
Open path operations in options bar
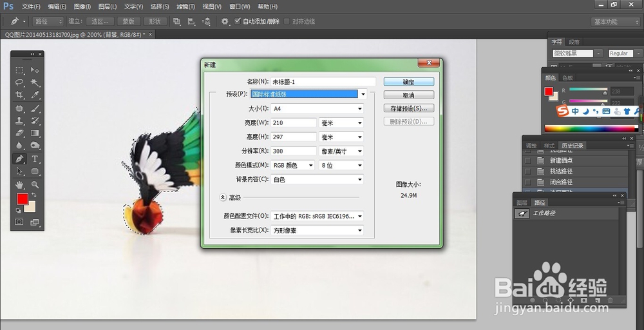click(176, 21)
